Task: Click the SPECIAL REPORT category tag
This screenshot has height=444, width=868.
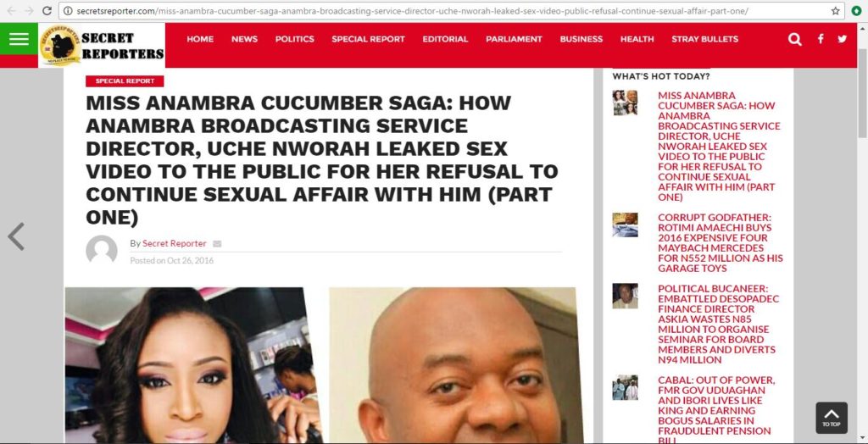Action: 125,81
